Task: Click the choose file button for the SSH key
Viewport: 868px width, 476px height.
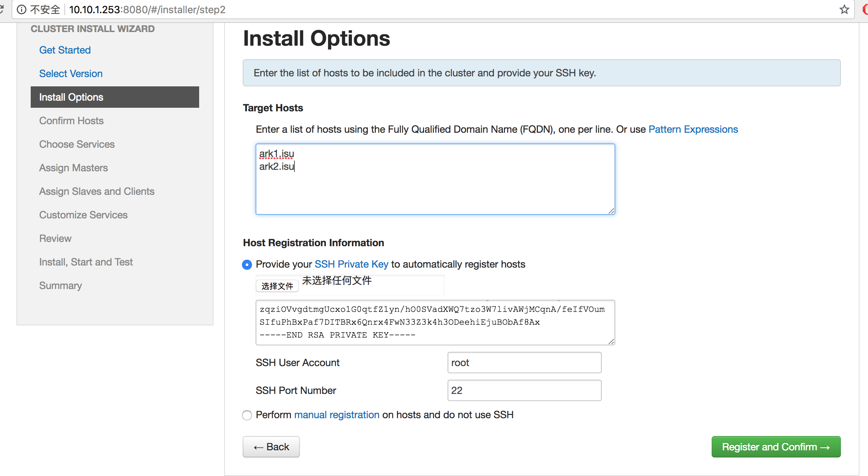Action: 277,286
